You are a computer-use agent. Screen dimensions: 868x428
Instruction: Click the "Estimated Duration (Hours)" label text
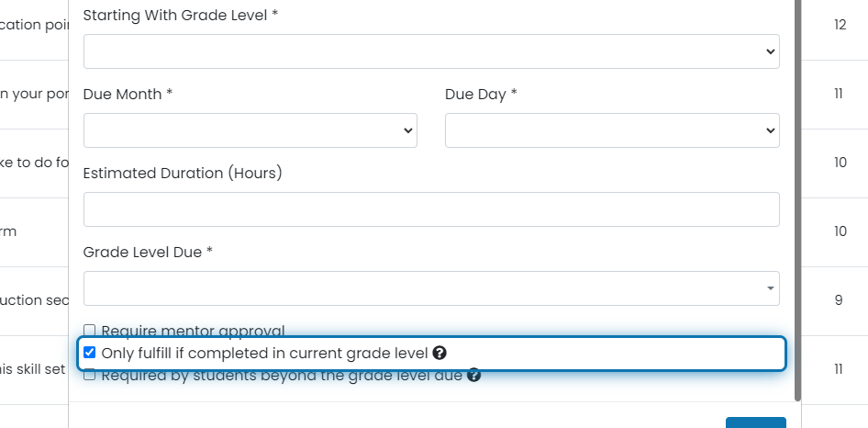[183, 173]
